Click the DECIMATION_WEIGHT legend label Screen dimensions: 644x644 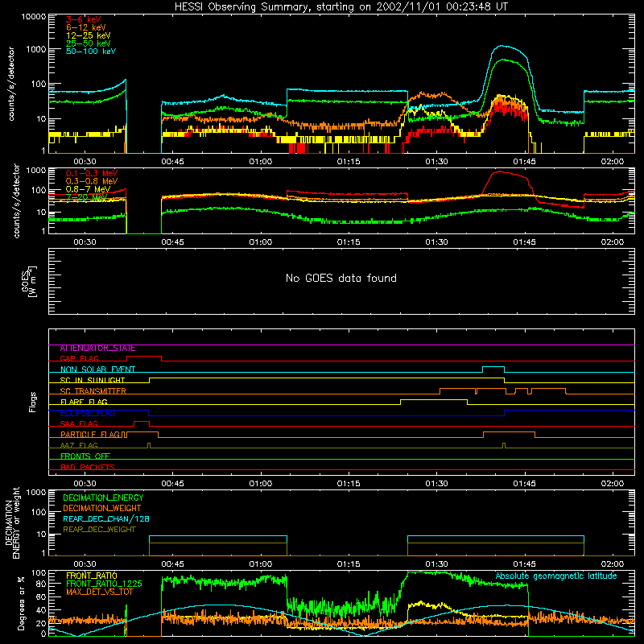[x=102, y=509]
